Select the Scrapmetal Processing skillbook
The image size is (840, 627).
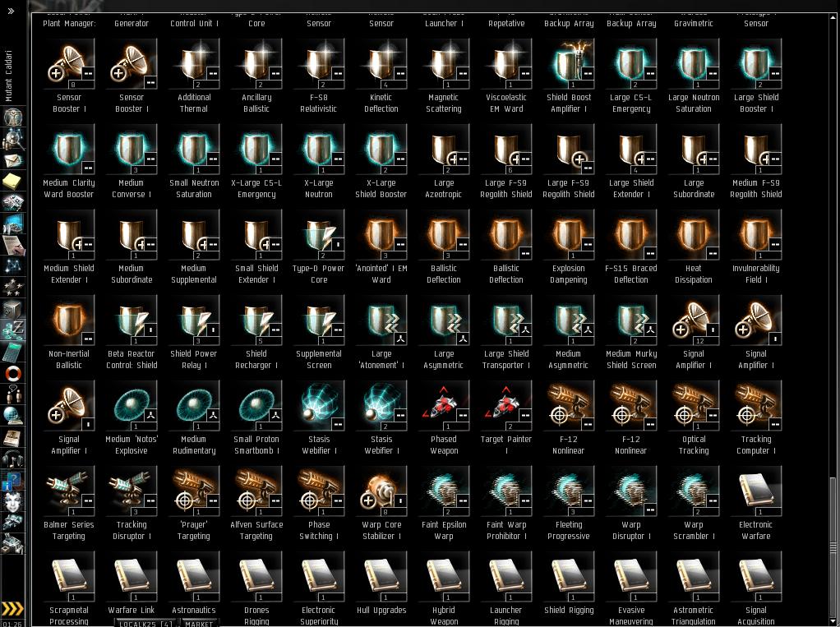point(69,576)
